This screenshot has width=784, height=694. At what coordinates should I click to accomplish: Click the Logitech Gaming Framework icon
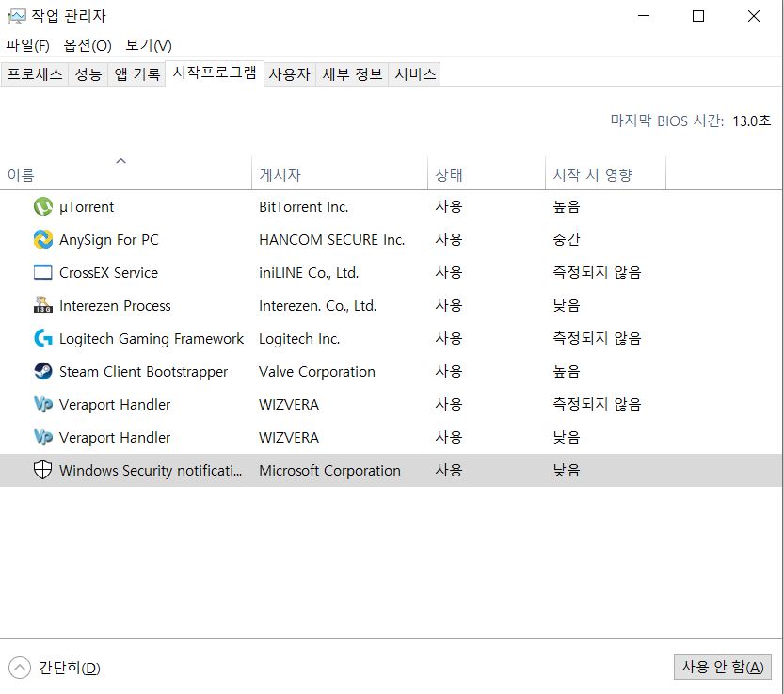43,338
